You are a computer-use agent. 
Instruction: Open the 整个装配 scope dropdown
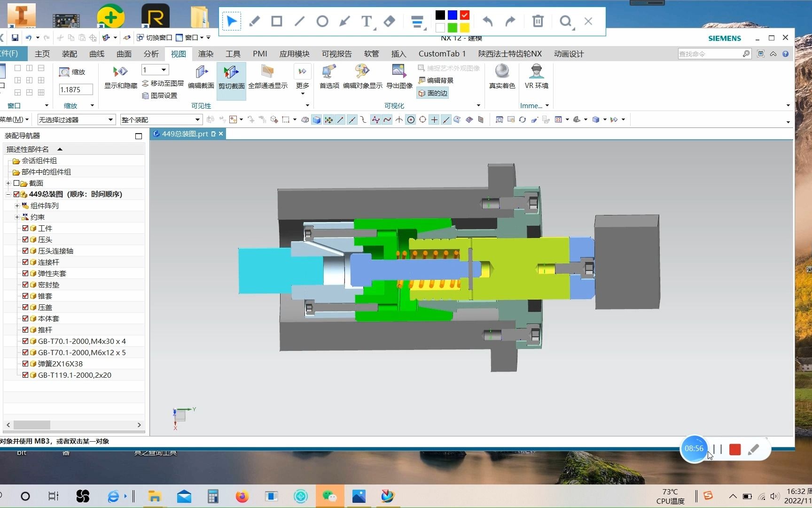coord(161,120)
